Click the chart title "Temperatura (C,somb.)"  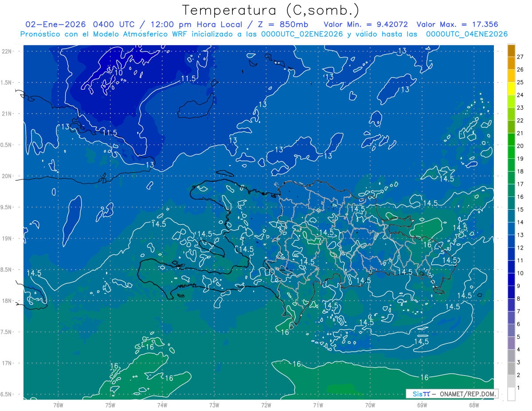click(x=271, y=10)
